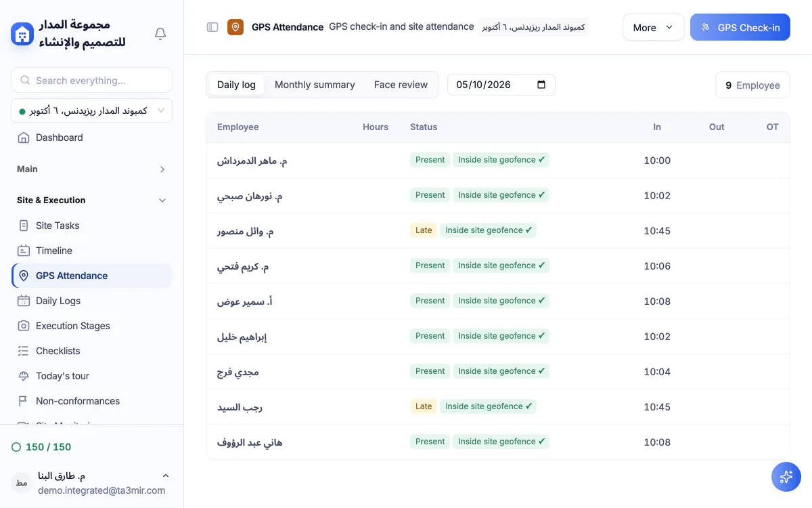Open Execution Stages in the sidebar
812x508 pixels.
[91, 326]
